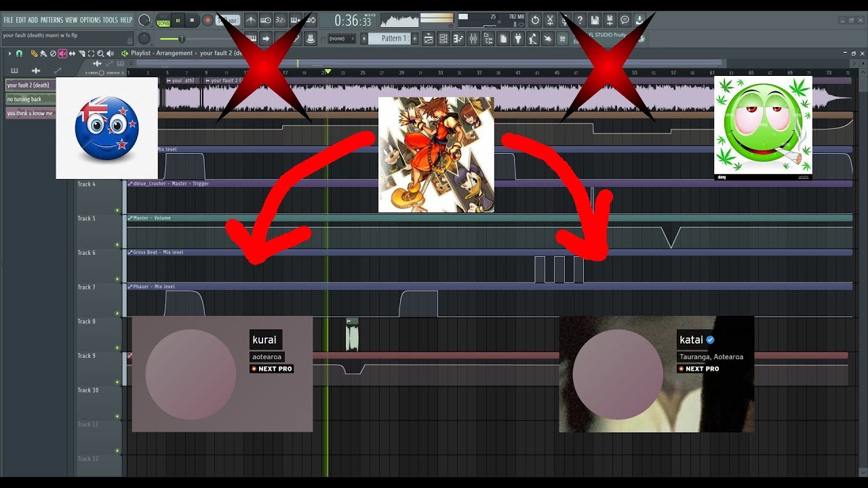Viewport: 868px width, 488px height.
Task: Click Playlist - Arrangement breadcrumb
Action: (161, 53)
